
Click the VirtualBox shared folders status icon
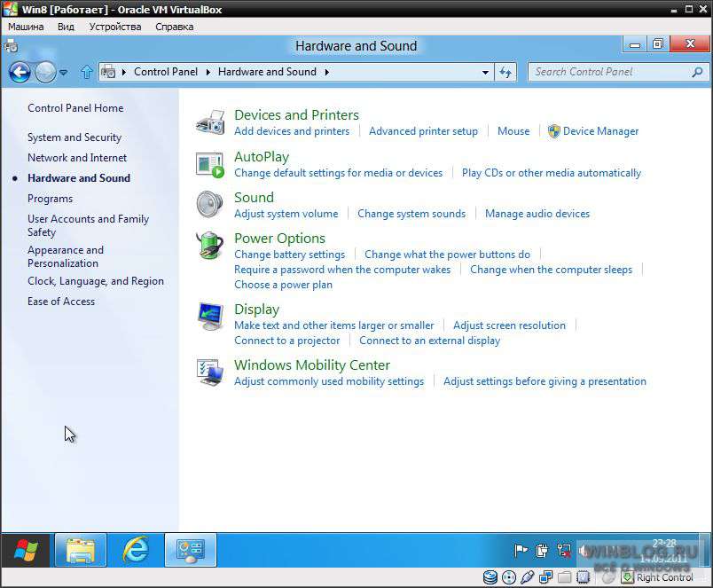tap(564, 577)
